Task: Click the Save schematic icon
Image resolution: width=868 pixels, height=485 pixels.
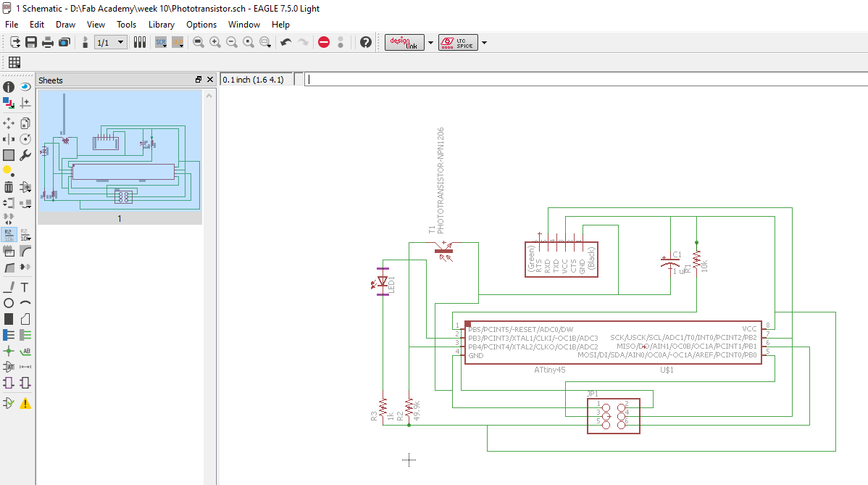Action: point(31,43)
